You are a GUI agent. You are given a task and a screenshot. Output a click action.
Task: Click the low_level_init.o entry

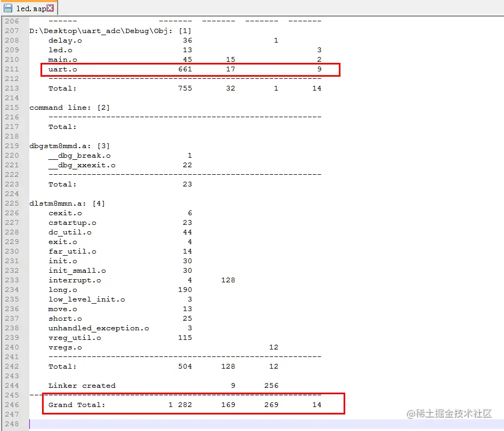coord(86,299)
